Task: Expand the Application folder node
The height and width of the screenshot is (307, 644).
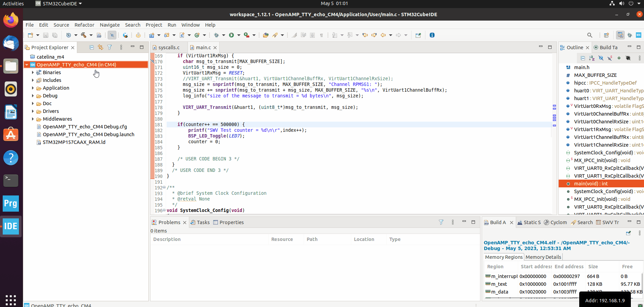Action: (x=33, y=88)
